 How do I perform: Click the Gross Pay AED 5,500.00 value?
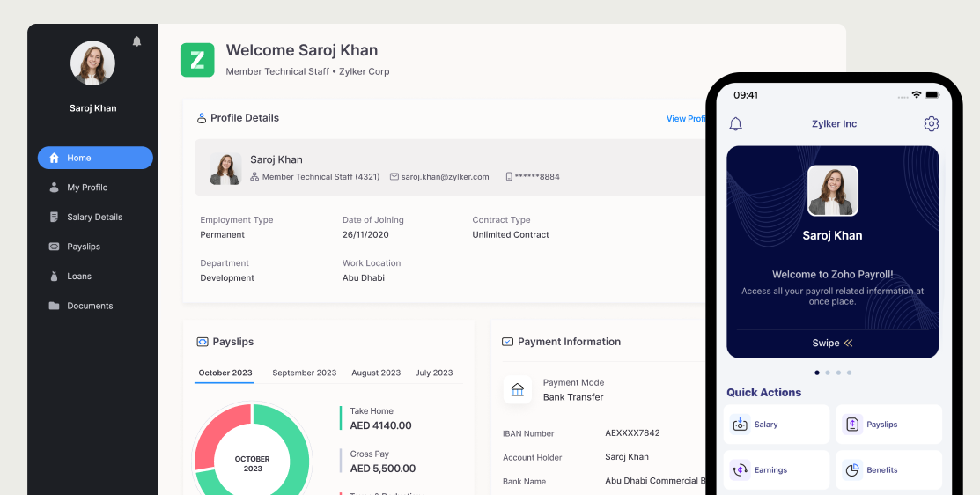382,469
